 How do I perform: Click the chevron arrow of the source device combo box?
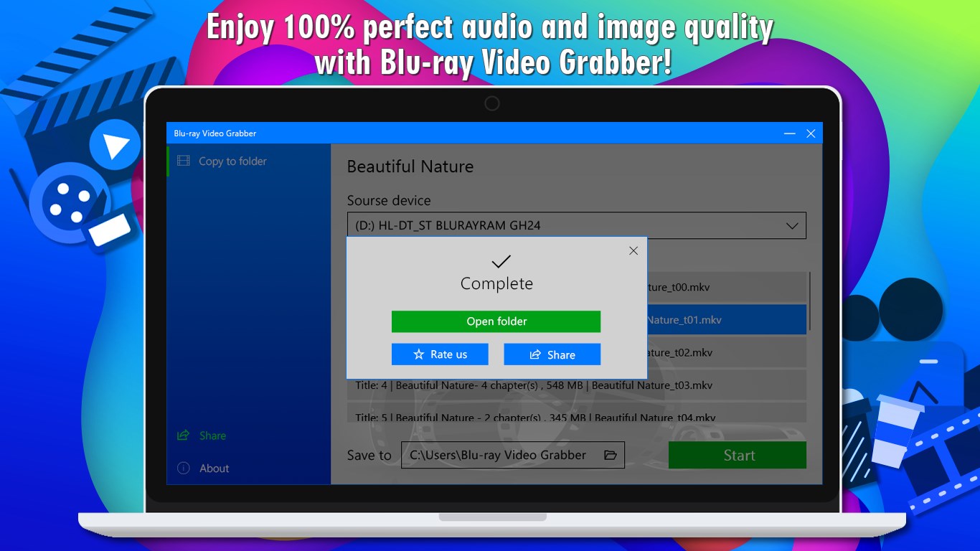pyautogui.click(x=792, y=225)
